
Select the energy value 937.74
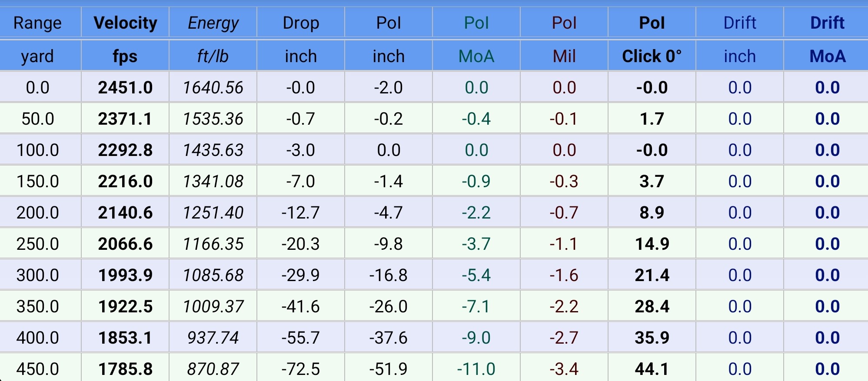[213, 338]
